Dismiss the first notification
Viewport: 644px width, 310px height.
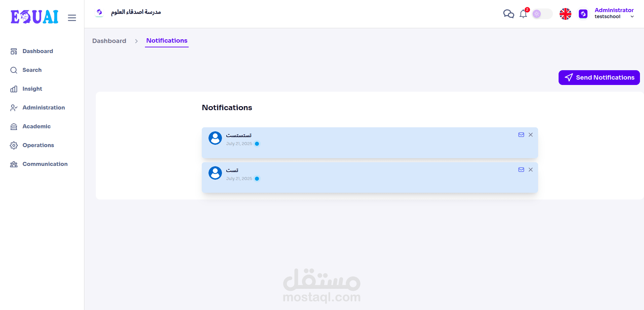click(x=531, y=135)
